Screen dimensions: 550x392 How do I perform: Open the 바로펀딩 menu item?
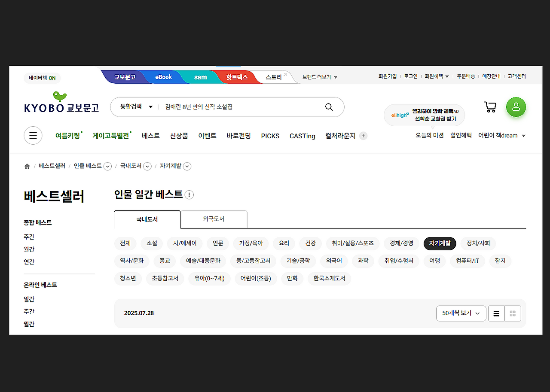tap(238, 136)
